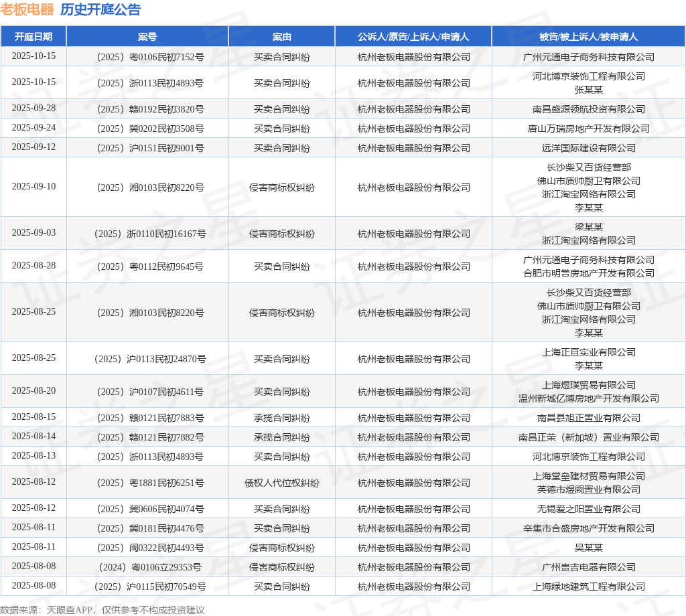
Task: Click case number 粤1881民初6251号
Action: [x=151, y=483]
